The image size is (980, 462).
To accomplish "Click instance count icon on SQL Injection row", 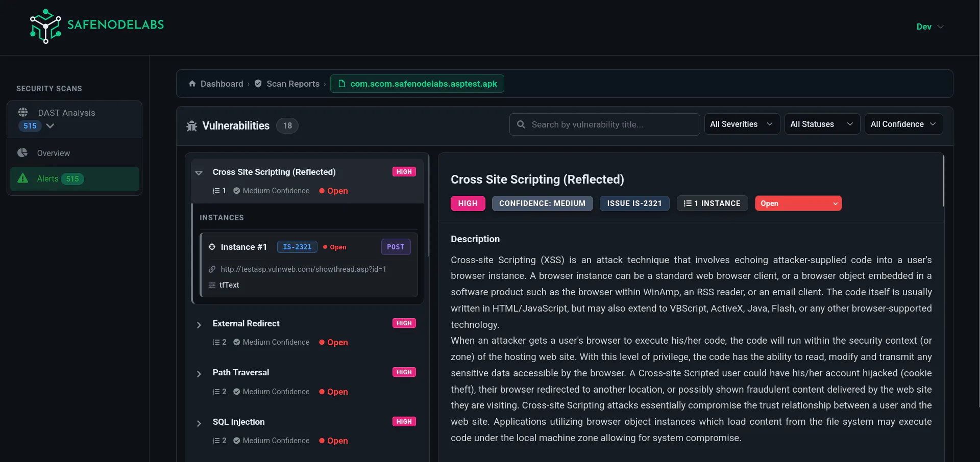I will [x=216, y=441].
